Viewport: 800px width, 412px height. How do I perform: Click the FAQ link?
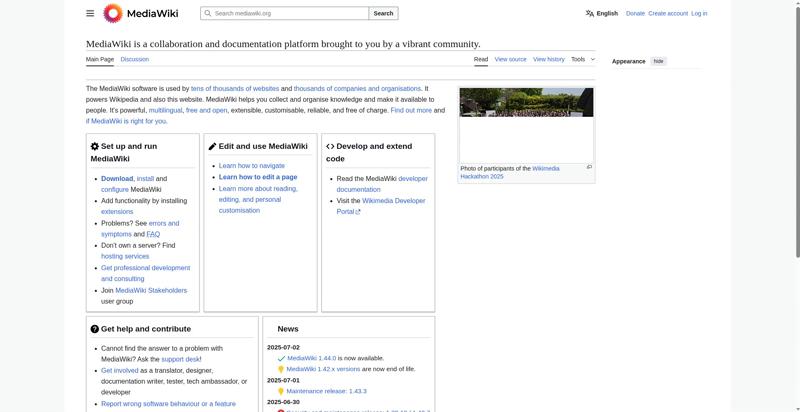click(x=153, y=235)
